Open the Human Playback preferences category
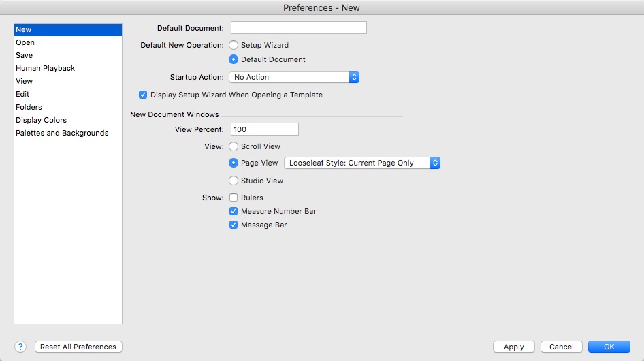This screenshot has width=644, height=361. [x=46, y=68]
